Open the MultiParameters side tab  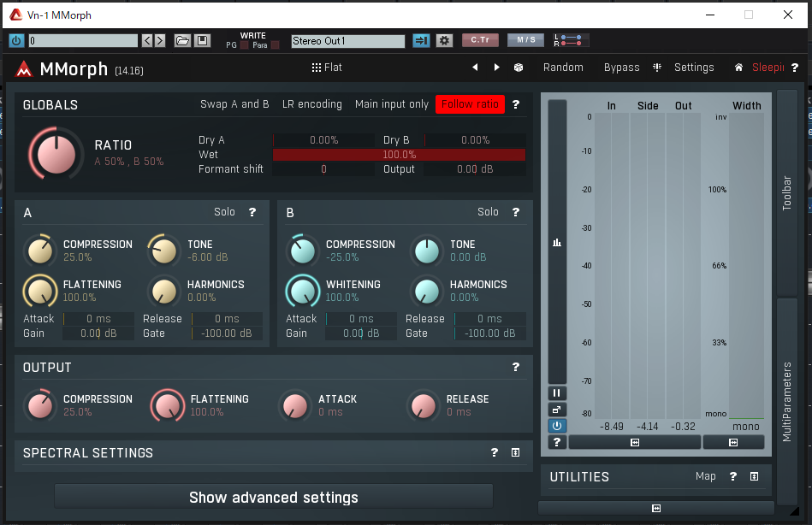[x=786, y=401]
